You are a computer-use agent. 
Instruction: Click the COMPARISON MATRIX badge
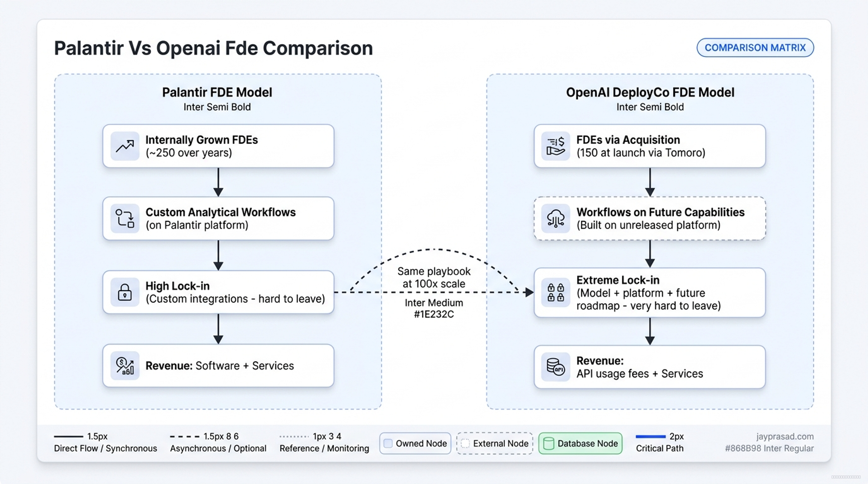coord(755,47)
